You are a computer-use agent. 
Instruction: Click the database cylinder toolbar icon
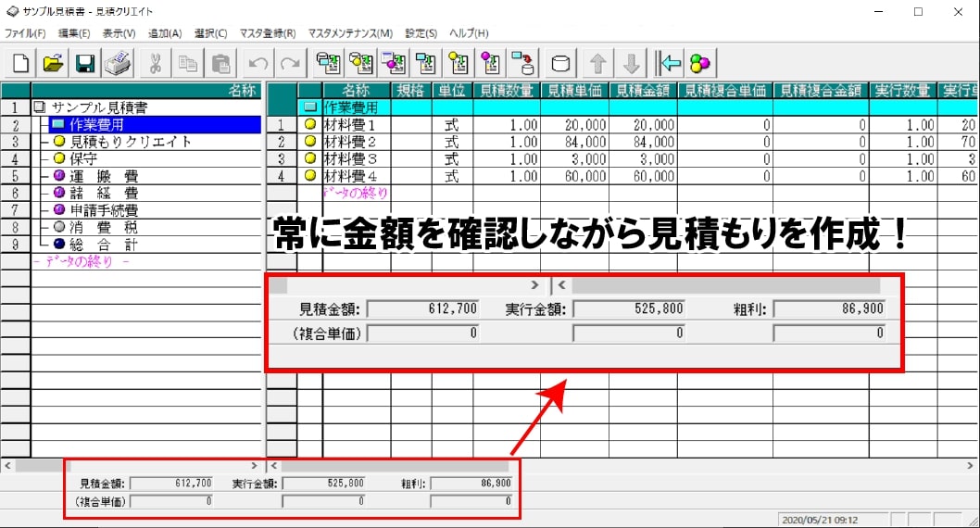click(559, 63)
